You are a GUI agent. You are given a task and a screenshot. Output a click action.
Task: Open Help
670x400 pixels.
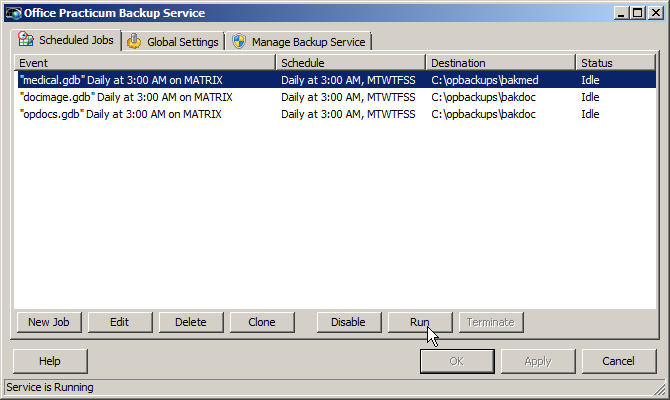[x=50, y=362]
